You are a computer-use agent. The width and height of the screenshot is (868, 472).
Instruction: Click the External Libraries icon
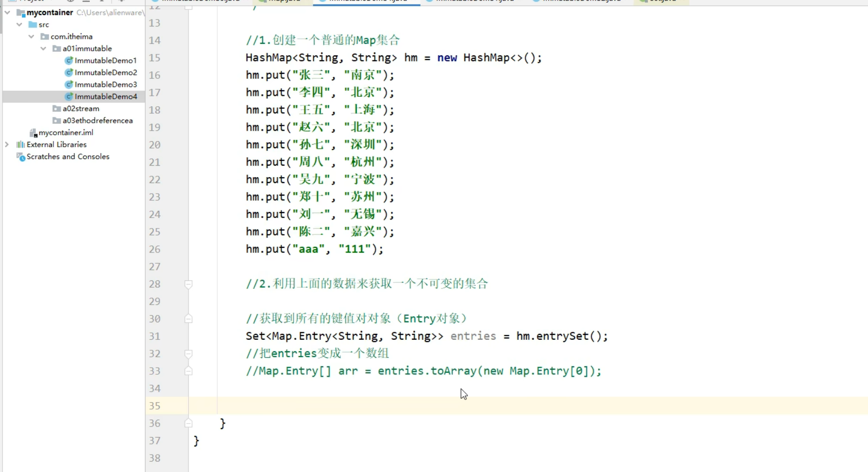19,144
